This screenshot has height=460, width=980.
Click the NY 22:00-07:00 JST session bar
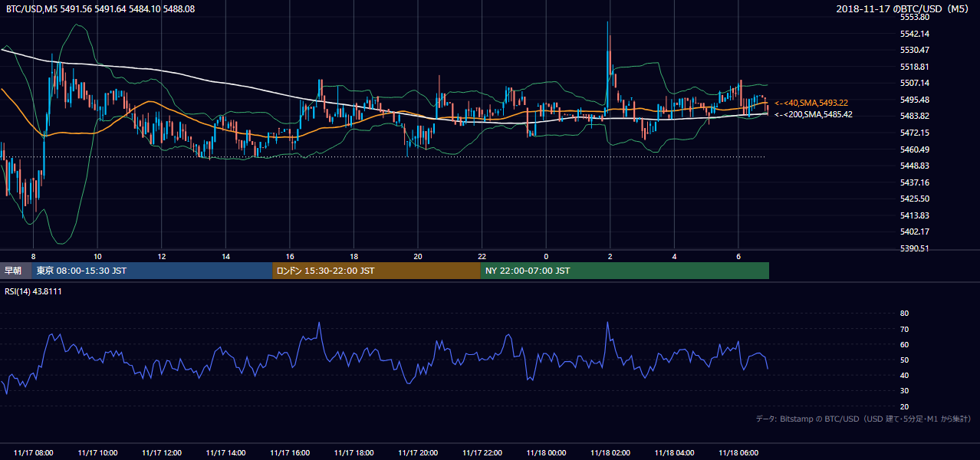coord(625,271)
